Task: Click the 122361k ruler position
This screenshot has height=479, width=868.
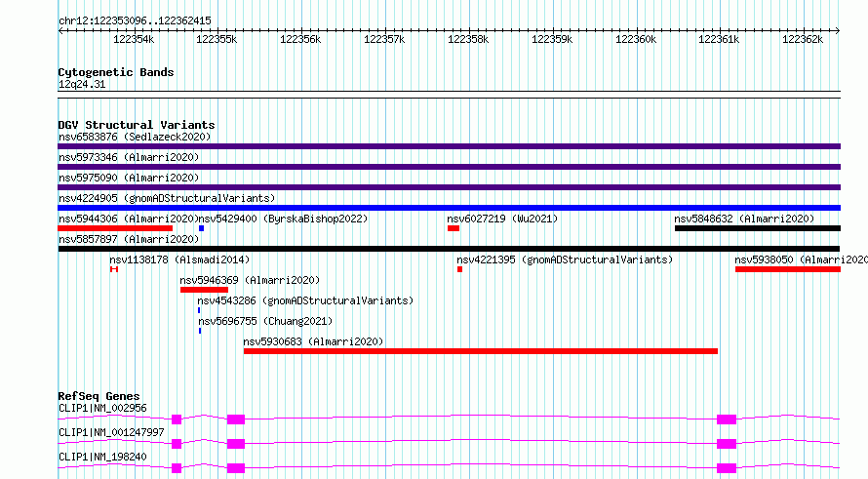Action: 719,40
